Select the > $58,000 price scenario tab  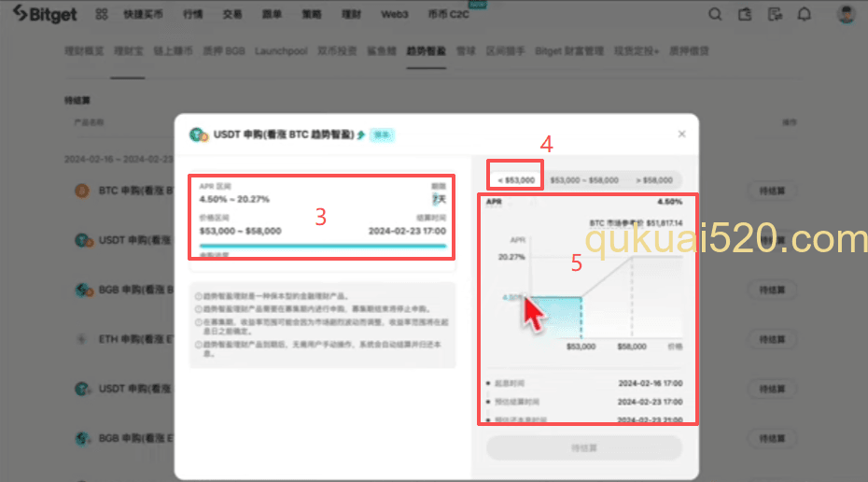pos(653,180)
